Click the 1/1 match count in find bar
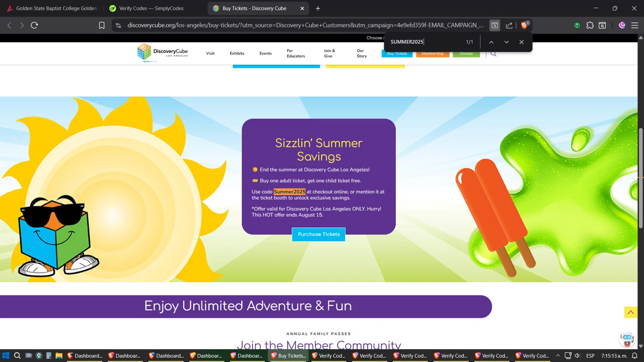The image size is (644, 362). [x=469, y=42]
